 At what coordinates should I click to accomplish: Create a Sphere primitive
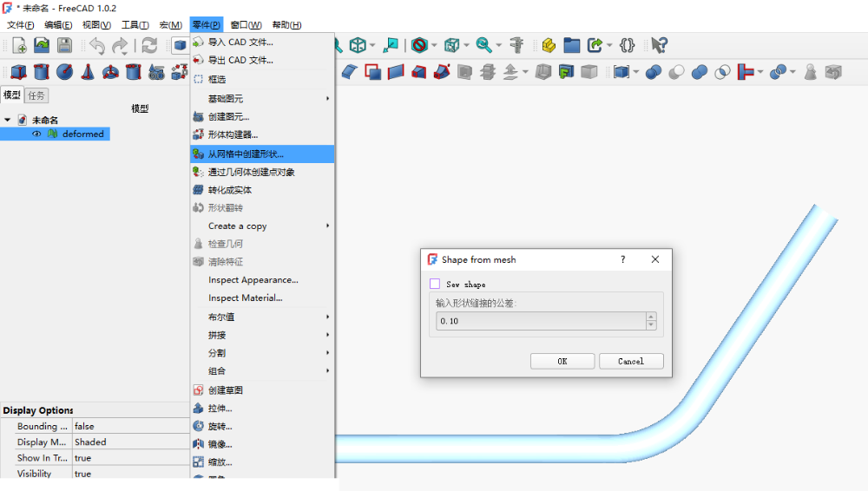click(x=65, y=72)
